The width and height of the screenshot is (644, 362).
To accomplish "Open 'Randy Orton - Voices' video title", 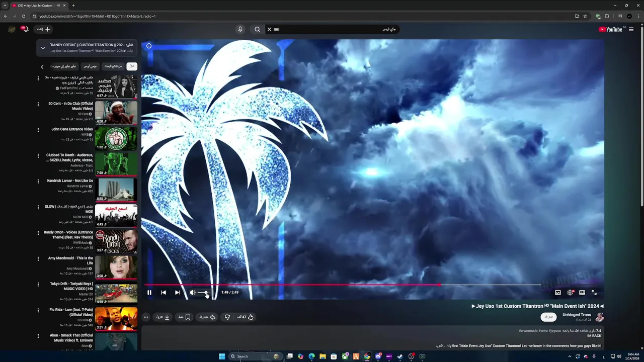I will tap(68, 235).
